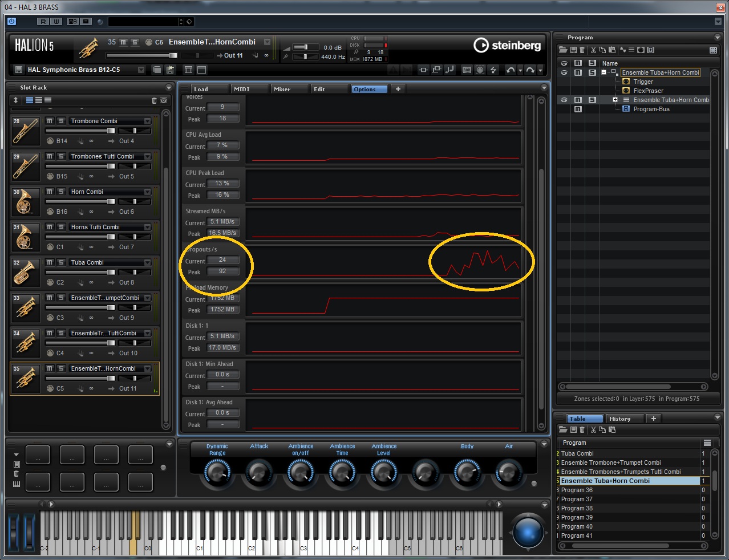Open the Slot Rack panel options menu

(x=169, y=87)
